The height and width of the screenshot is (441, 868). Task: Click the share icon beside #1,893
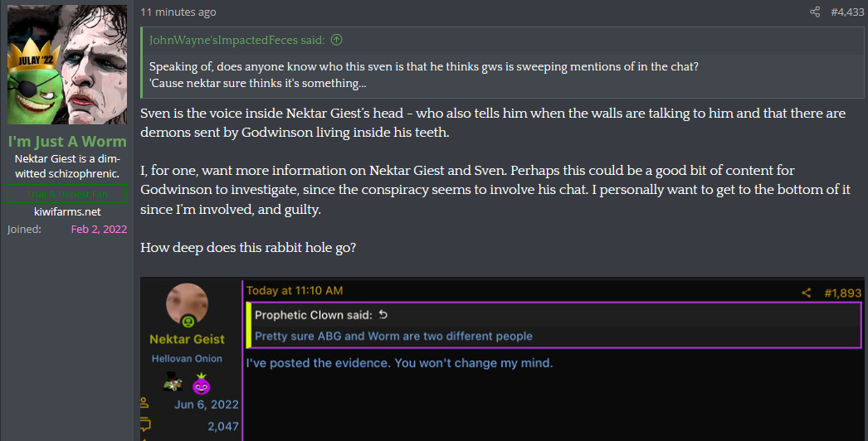tap(806, 293)
